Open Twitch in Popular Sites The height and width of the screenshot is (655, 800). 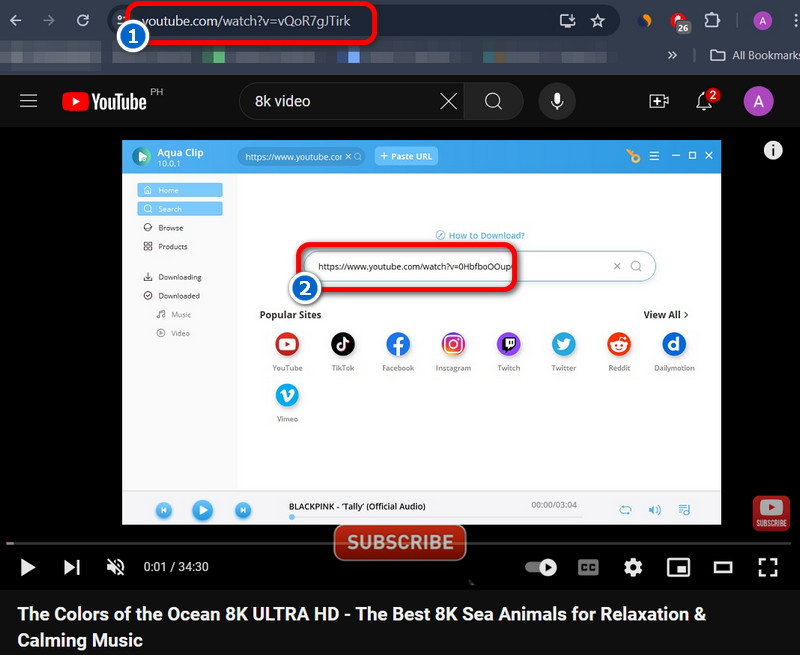(509, 344)
